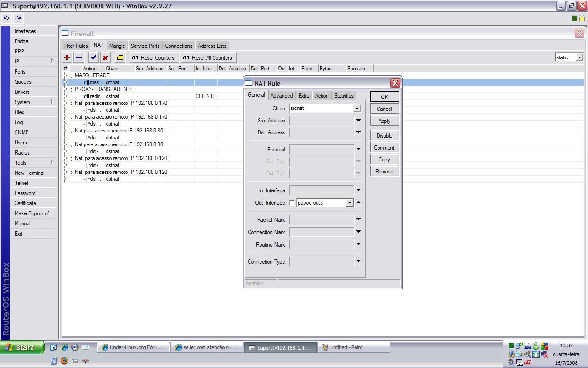Expand the Packet Mark field
588x368 pixels.
[358, 219]
